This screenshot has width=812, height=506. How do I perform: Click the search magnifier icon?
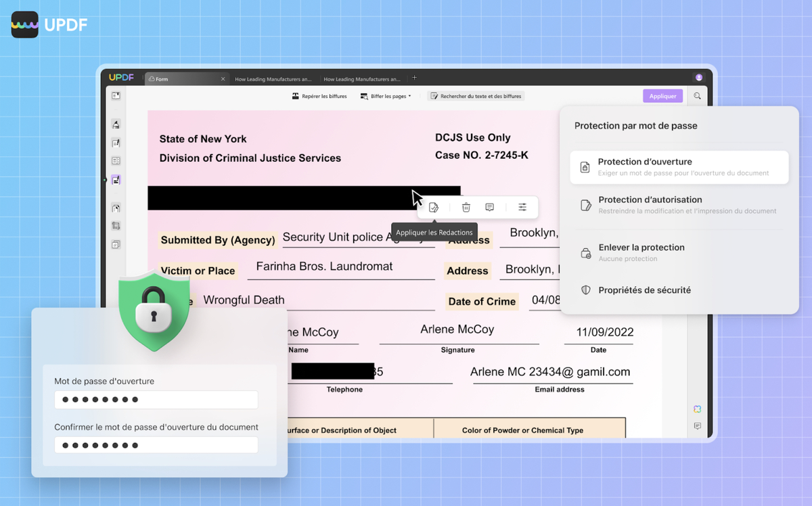click(x=698, y=96)
